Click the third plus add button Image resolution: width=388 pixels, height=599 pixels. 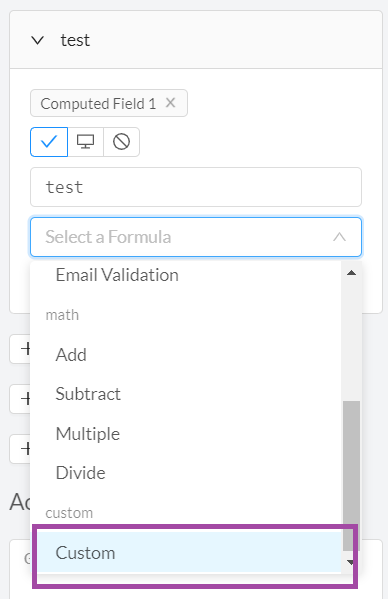[x=20, y=448]
